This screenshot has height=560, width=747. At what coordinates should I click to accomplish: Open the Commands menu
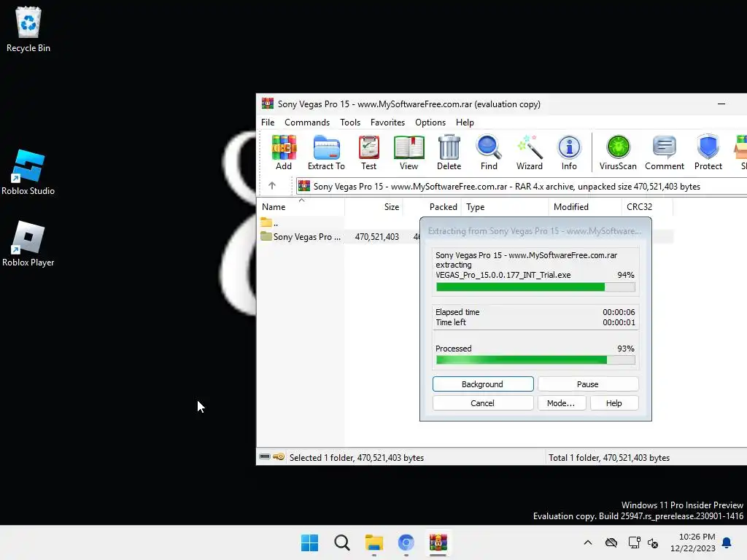[x=307, y=122]
